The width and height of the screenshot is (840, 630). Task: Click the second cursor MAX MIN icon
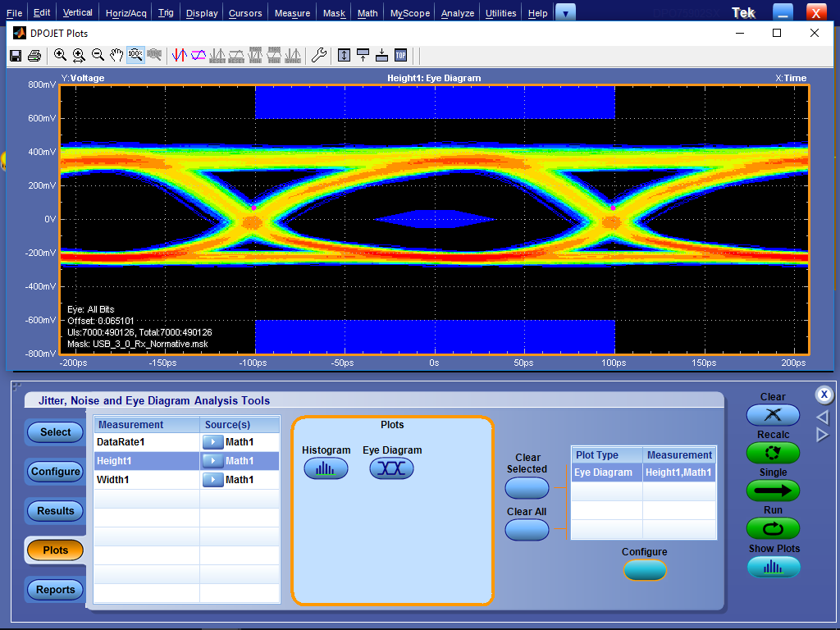(x=274, y=55)
